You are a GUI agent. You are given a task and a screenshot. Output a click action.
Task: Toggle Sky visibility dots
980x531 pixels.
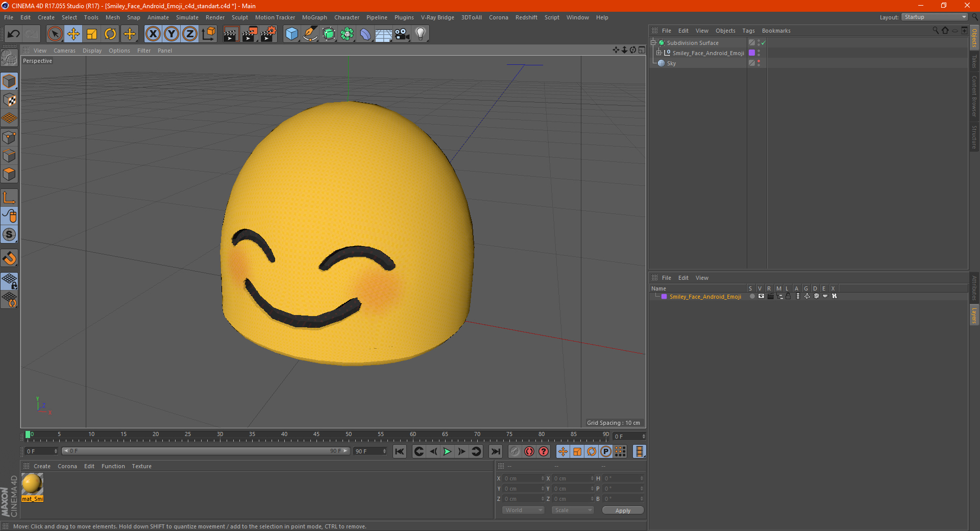click(759, 63)
